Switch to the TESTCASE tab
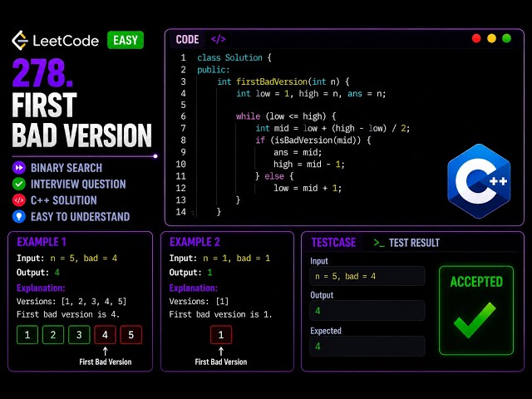The image size is (532, 399). pos(333,243)
